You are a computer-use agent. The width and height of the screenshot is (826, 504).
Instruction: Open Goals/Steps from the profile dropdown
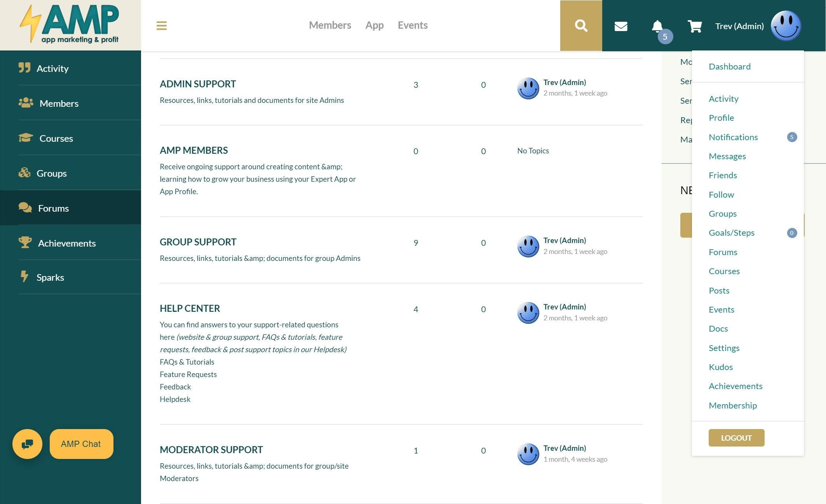[x=732, y=232]
